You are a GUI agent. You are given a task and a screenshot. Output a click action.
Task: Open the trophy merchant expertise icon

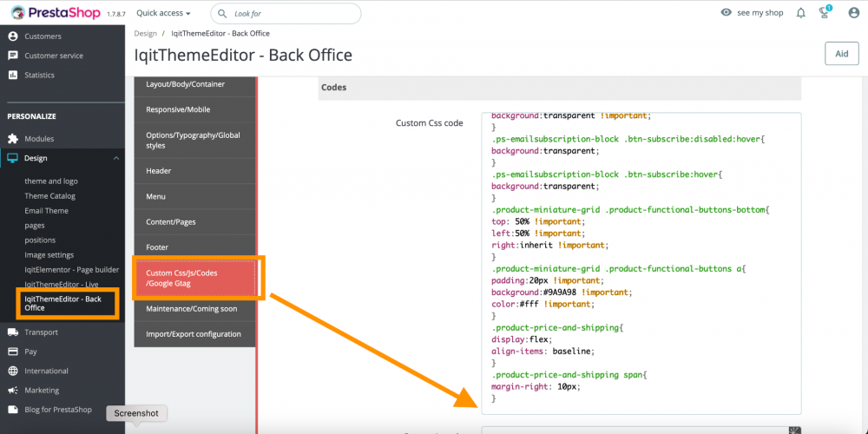point(825,12)
